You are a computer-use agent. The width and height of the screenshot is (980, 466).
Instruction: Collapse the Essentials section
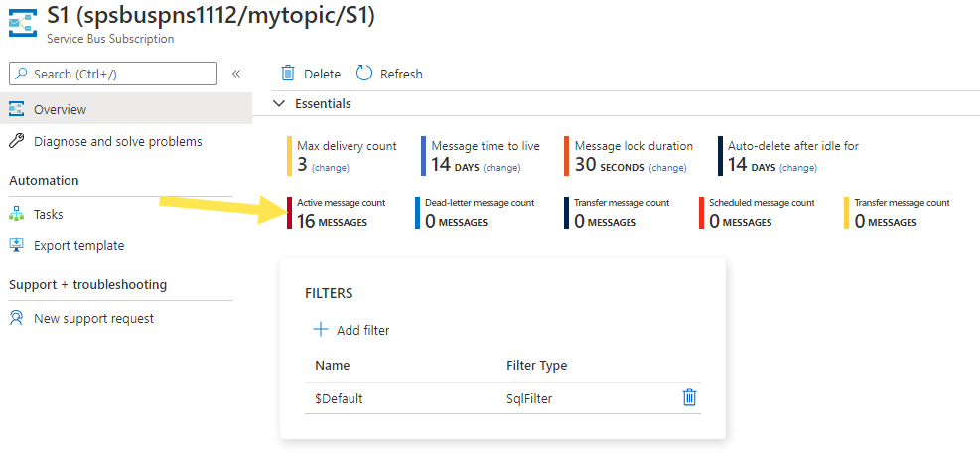pyautogui.click(x=279, y=103)
